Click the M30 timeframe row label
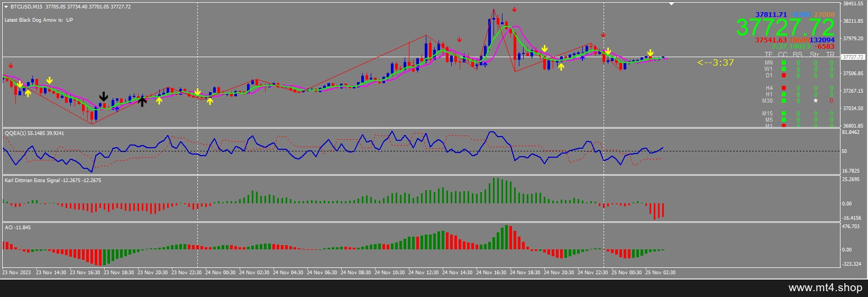Screen dimensions: 868x297 pyautogui.click(x=768, y=101)
